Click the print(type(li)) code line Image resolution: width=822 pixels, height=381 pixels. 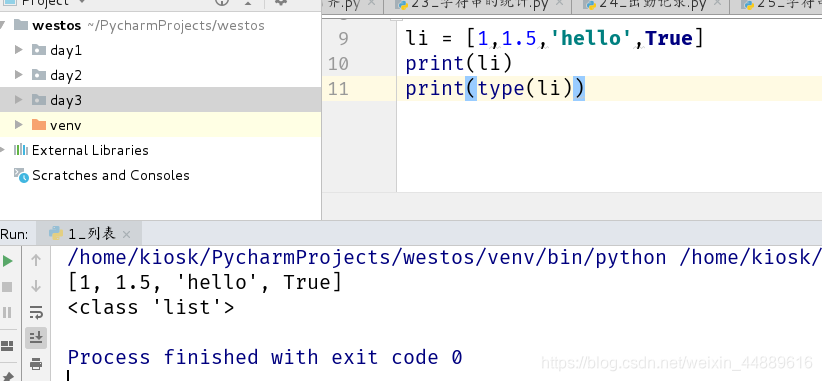[x=494, y=89]
